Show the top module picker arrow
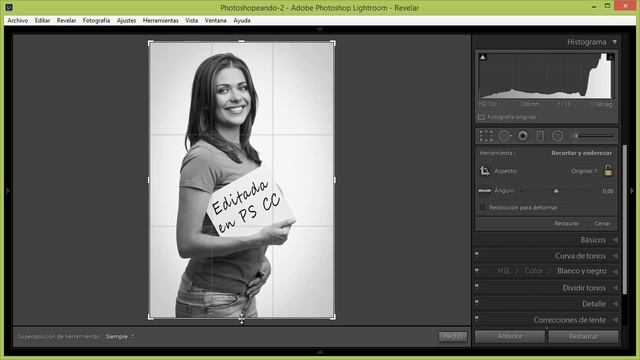Viewport: 640px width, 360px height. [x=320, y=29]
